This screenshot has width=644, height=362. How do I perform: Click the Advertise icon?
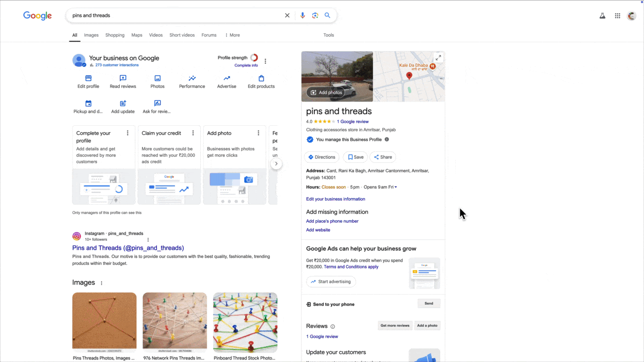tap(226, 78)
